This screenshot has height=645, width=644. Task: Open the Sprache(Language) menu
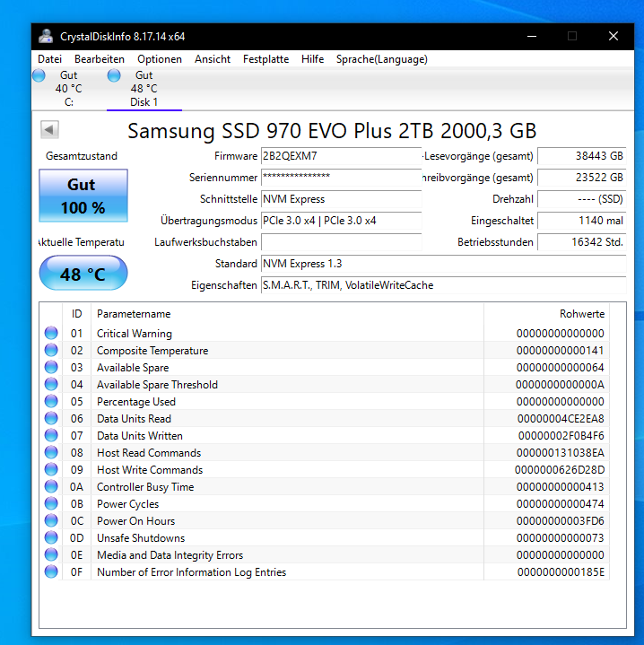click(x=381, y=59)
